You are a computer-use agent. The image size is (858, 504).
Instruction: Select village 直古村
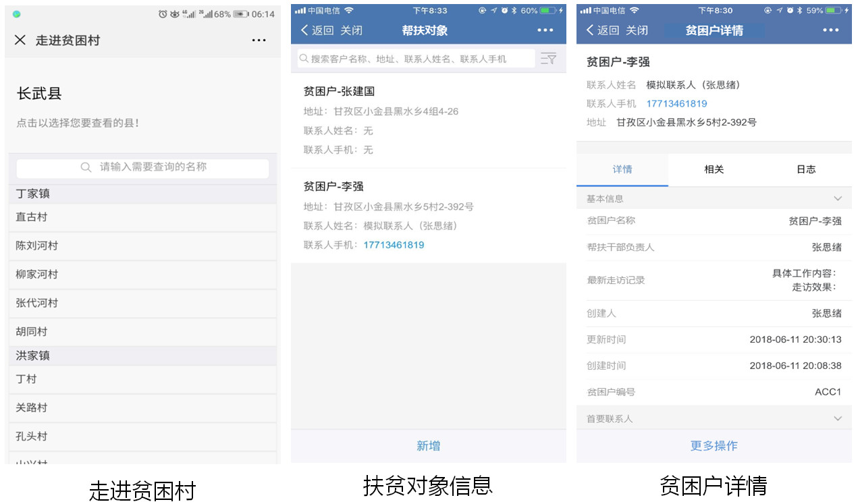pos(142,217)
